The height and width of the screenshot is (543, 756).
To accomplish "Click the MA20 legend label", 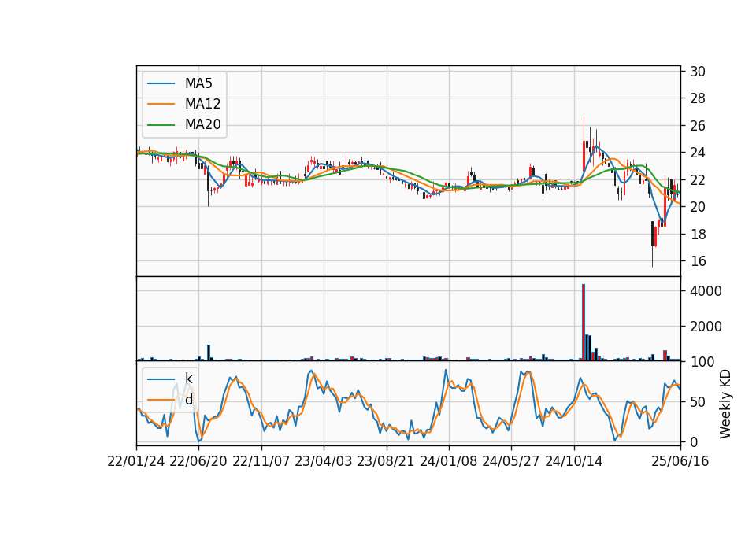I will tap(202, 124).
